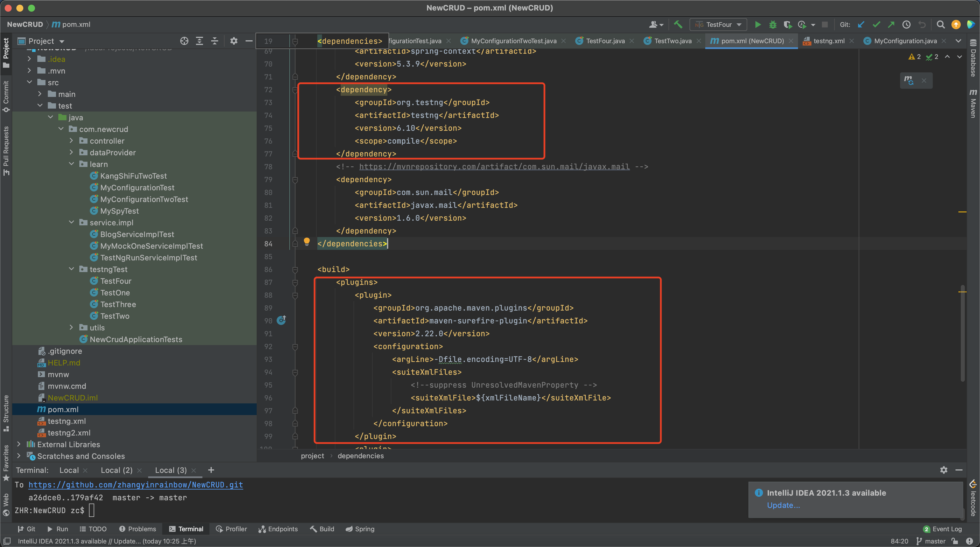Commit changes via green checkmark icon
This screenshot has width=980, height=547.
(x=876, y=24)
